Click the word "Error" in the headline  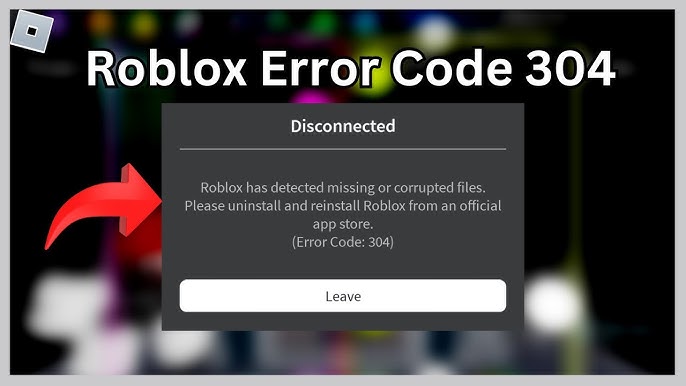(x=320, y=69)
